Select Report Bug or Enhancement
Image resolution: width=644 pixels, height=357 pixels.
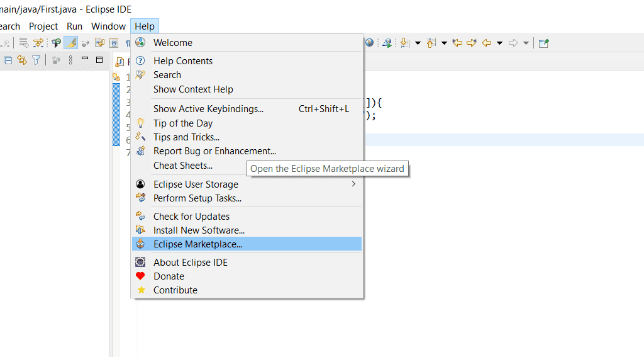click(247, 151)
